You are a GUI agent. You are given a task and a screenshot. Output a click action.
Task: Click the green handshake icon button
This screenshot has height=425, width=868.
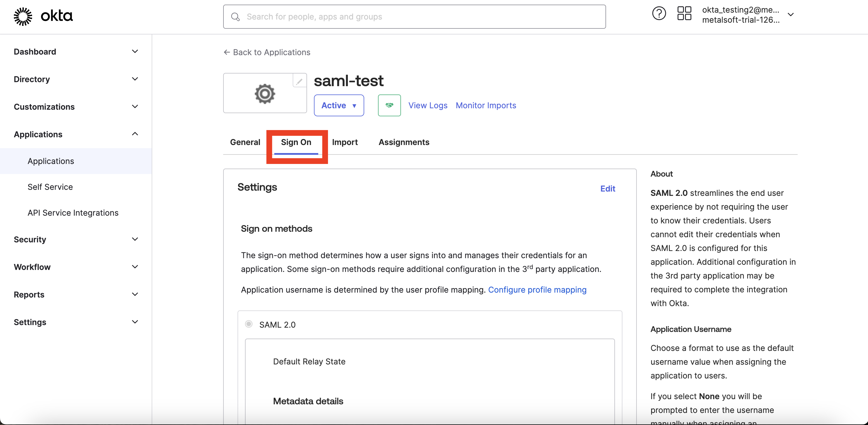pos(389,105)
